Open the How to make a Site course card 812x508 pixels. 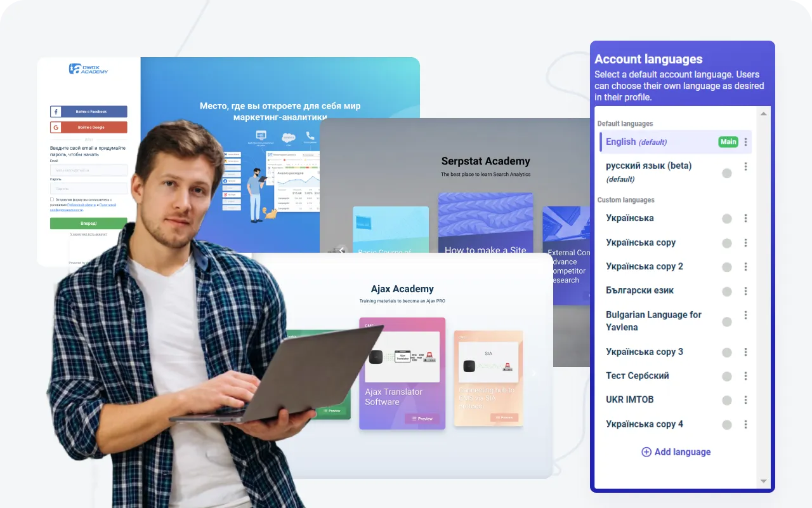pyautogui.click(x=485, y=223)
